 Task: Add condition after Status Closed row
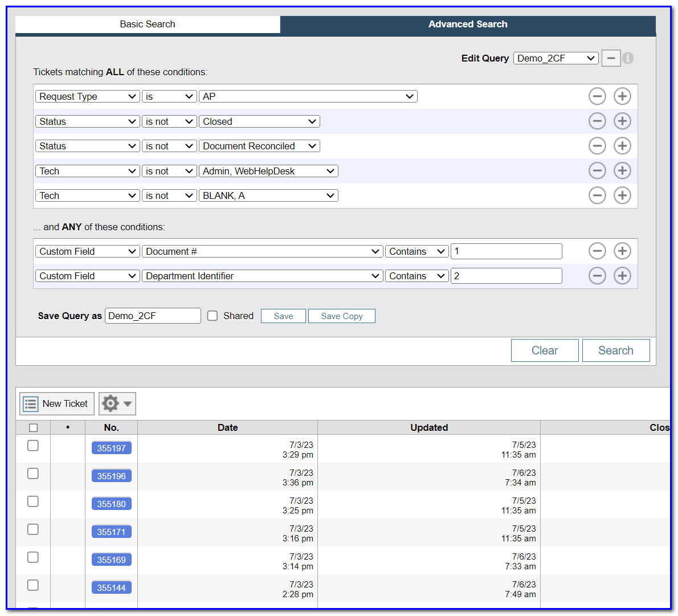(x=622, y=121)
